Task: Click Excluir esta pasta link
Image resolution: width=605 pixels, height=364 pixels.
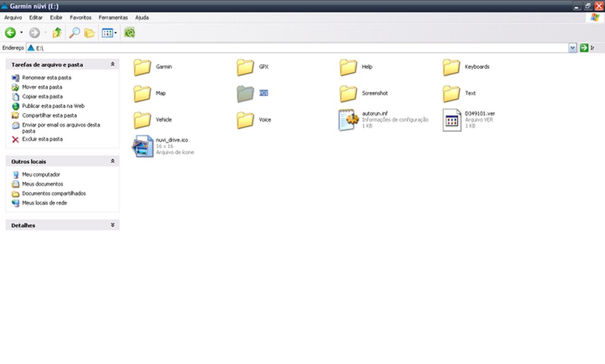Action: (x=42, y=139)
